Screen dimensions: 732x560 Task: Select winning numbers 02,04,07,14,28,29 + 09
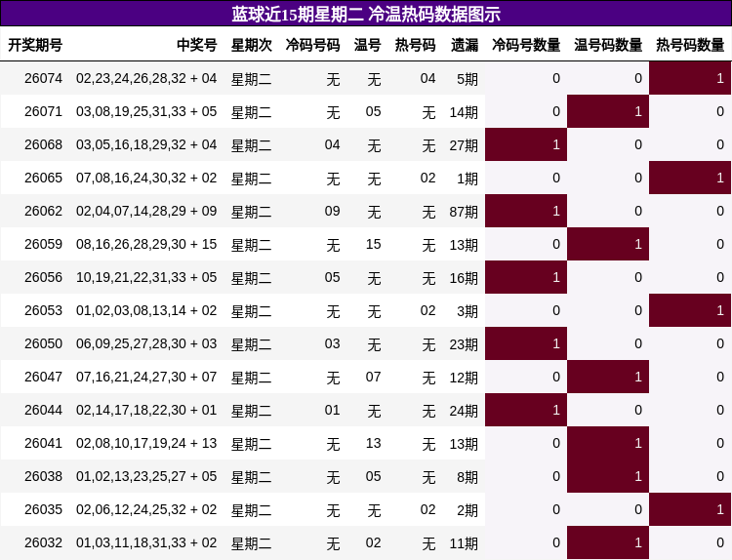pyautogui.click(x=146, y=211)
